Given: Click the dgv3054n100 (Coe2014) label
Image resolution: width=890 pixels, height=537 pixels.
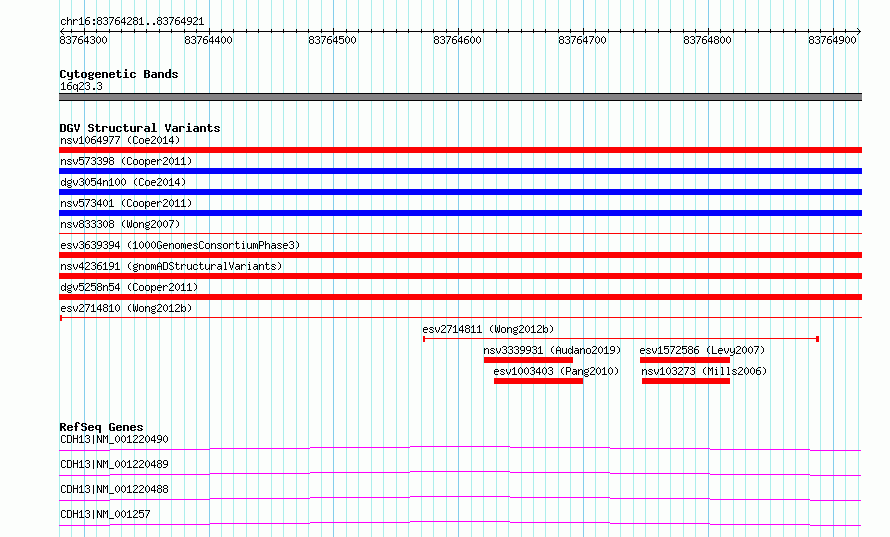Looking at the screenshot, I should pyautogui.click(x=123, y=182).
